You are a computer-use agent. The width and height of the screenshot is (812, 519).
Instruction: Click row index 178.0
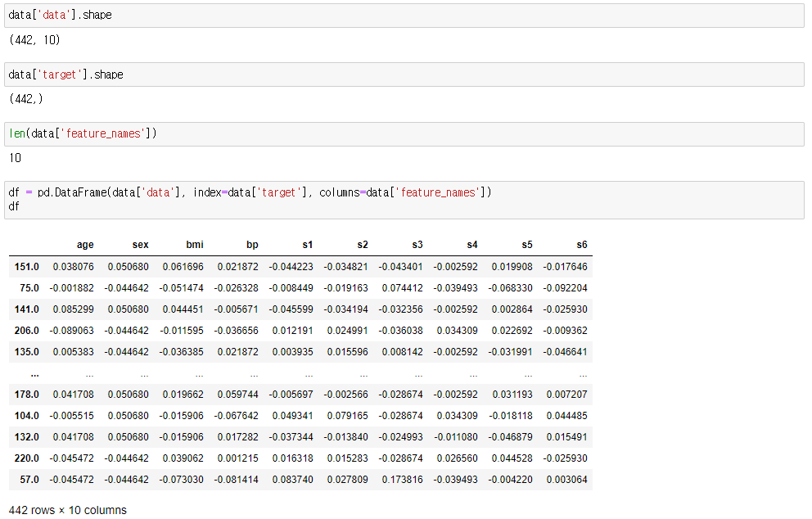pos(26,395)
